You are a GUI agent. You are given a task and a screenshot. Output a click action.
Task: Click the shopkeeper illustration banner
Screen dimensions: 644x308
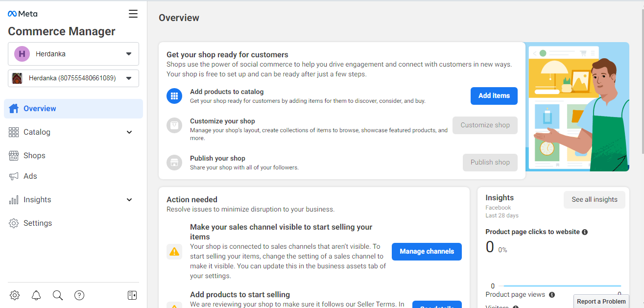pyautogui.click(x=577, y=107)
